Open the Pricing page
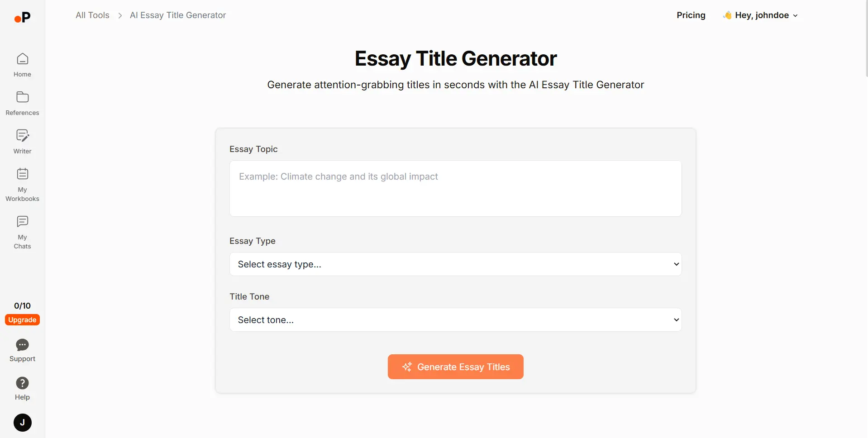The height and width of the screenshot is (438, 868). coord(691,15)
